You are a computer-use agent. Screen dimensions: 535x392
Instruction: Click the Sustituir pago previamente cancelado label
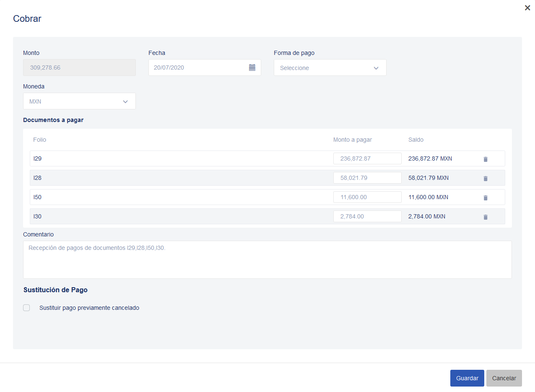point(89,308)
